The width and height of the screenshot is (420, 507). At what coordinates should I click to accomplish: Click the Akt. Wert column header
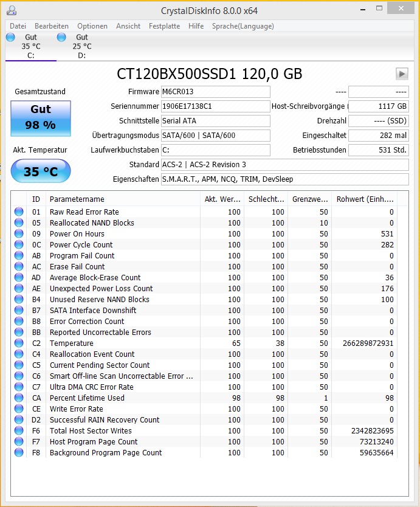pos(222,199)
